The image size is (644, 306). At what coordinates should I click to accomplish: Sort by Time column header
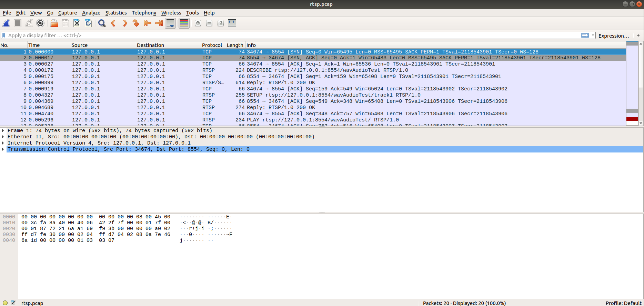49,45
